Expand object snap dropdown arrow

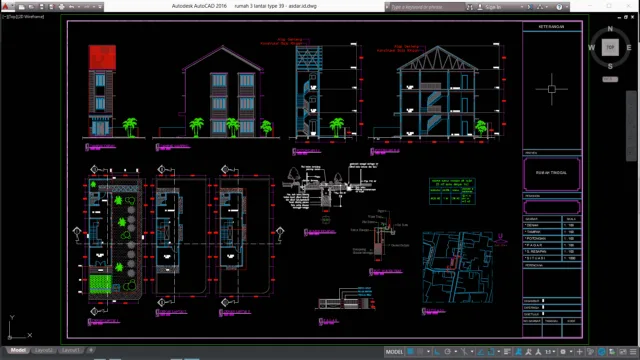coord(499,352)
